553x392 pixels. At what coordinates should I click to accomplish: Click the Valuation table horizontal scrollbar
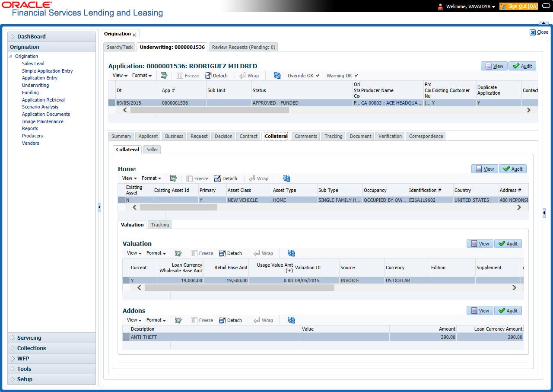coord(240,288)
